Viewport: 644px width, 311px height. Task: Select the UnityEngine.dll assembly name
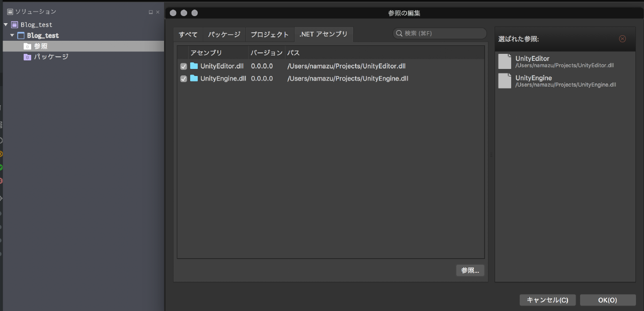[223, 79]
